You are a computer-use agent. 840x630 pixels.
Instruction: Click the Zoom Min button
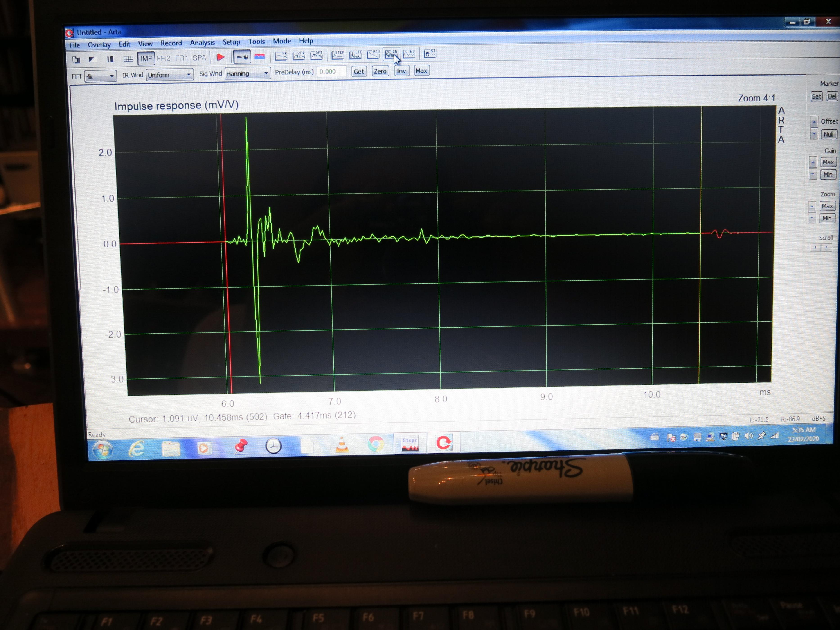tap(827, 218)
